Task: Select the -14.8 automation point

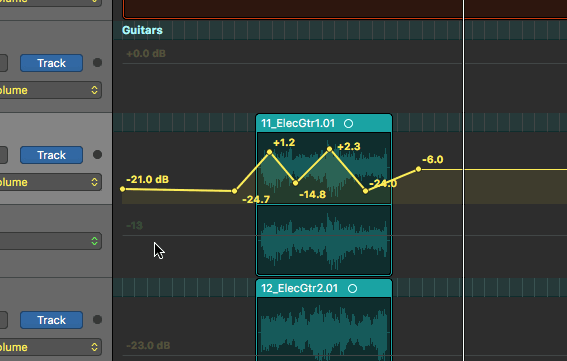Action: pyautogui.click(x=295, y=183)
